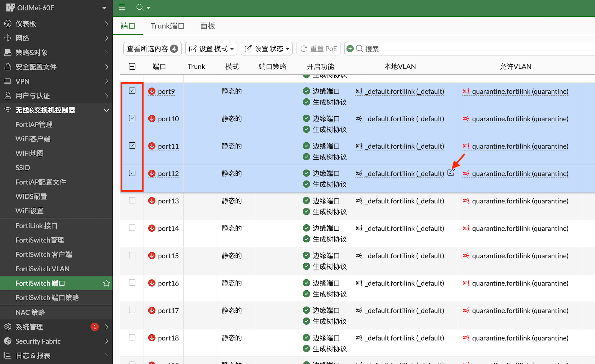Switch to the Trunk端口 tab
Image resolution: width=595 pixels, height=364 pixels.
[167, 26]
